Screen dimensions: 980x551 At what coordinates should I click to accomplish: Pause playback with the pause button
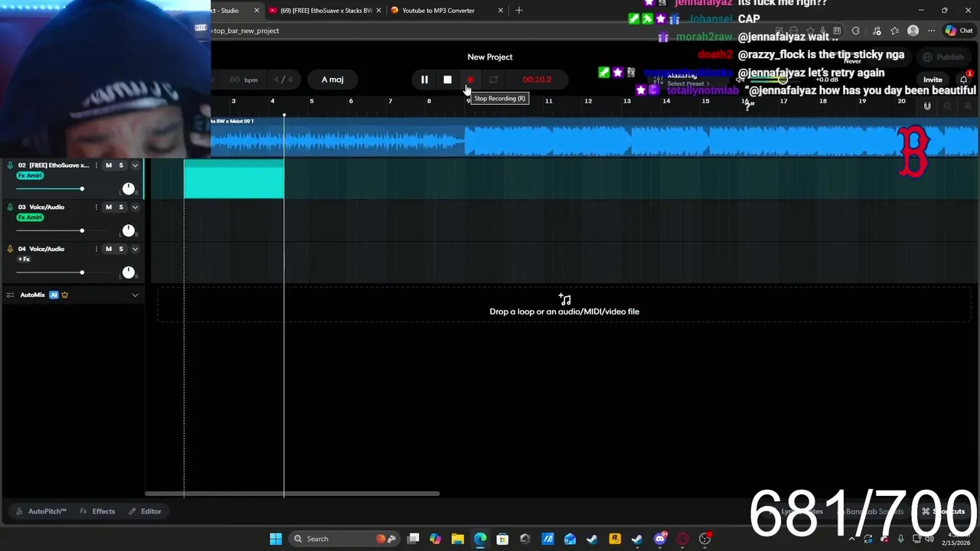point(424,80)
